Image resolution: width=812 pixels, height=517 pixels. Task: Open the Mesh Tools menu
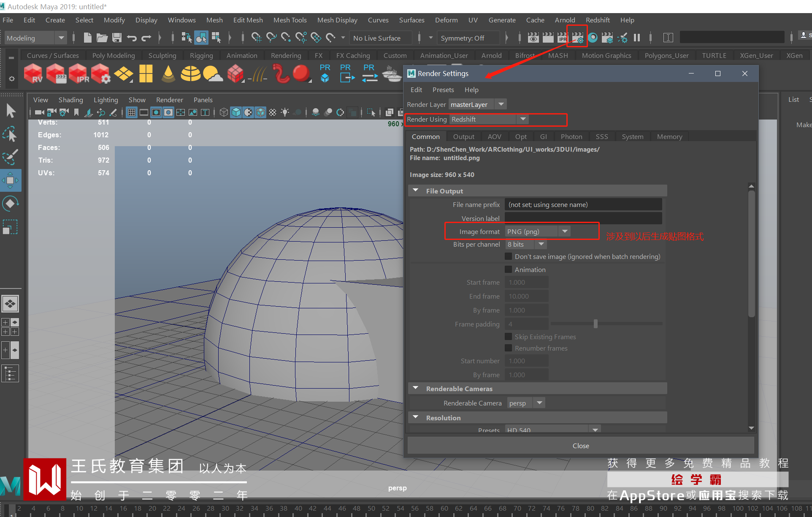pos(290,20)
